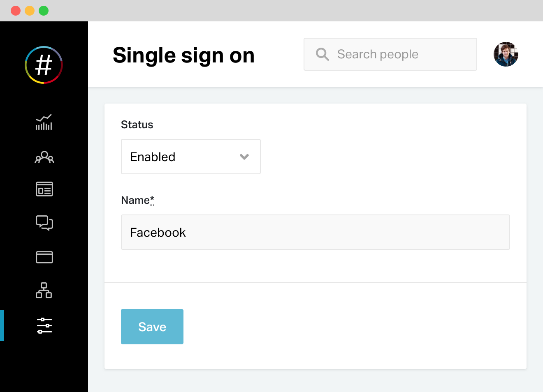Click the chevron arrow in Status dropdown
Viewport: 543px width, 392px height.
pyautogui.click(x=244, y=157)
